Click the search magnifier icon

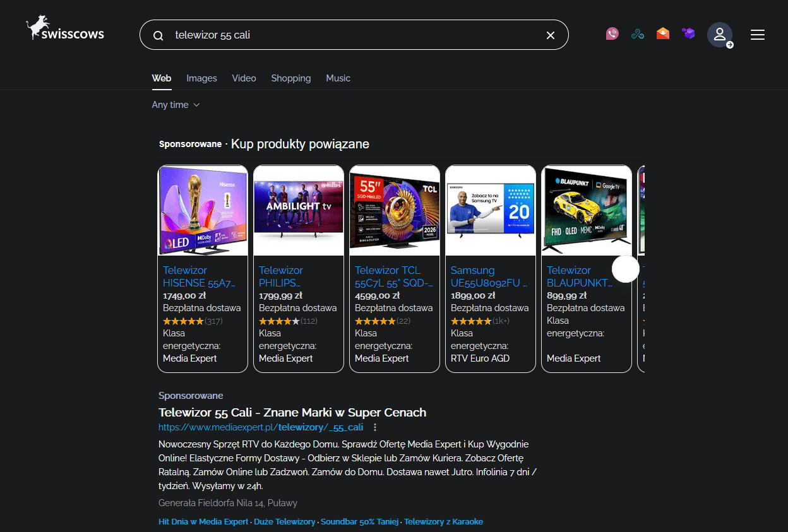pos(158,35)
